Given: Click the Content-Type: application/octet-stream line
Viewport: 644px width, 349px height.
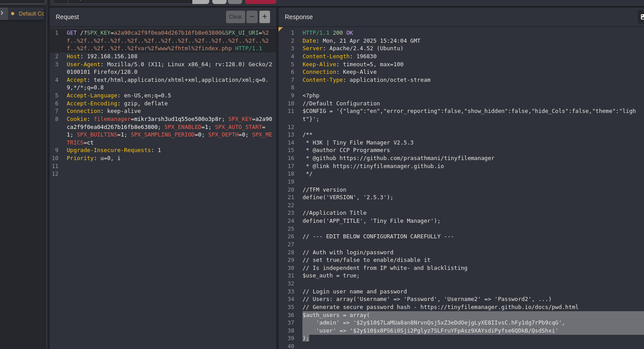Looking at the screenshot, I should click(366, 80).
